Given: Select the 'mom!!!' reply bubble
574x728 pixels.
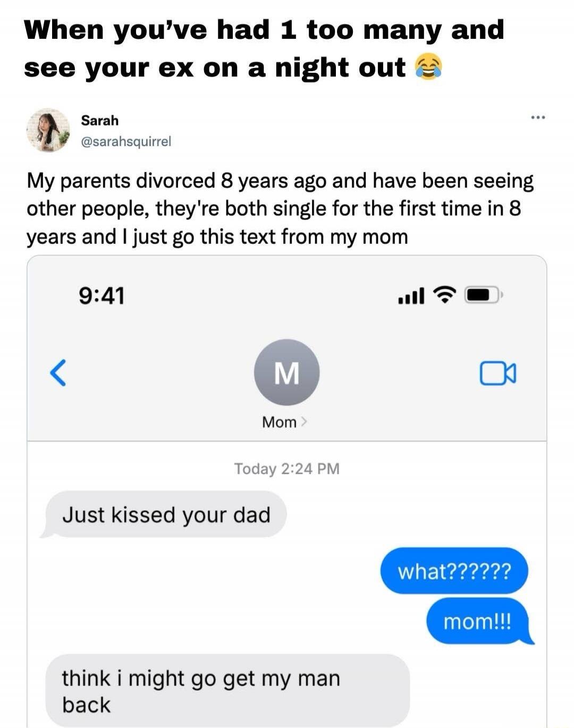Looking at the screenshot, I should pos(478,621).
